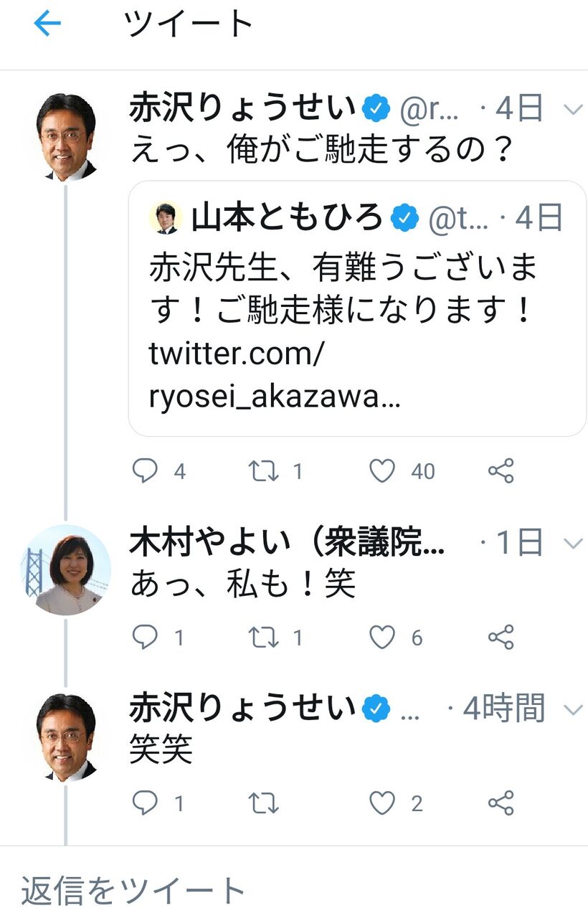
Task: Share the 俺がご馳走するの tweet
Action: tap(501, 470)
